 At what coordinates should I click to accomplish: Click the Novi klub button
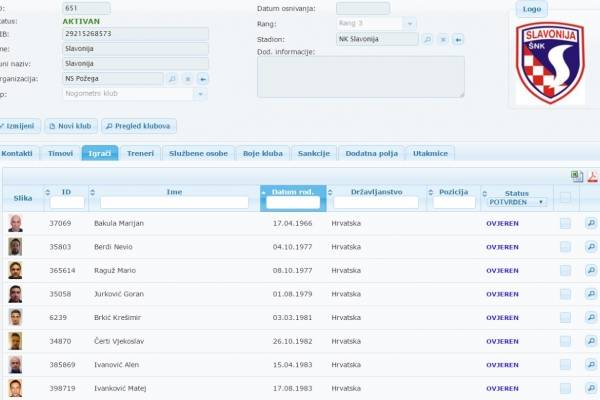[x=70, y=126]
